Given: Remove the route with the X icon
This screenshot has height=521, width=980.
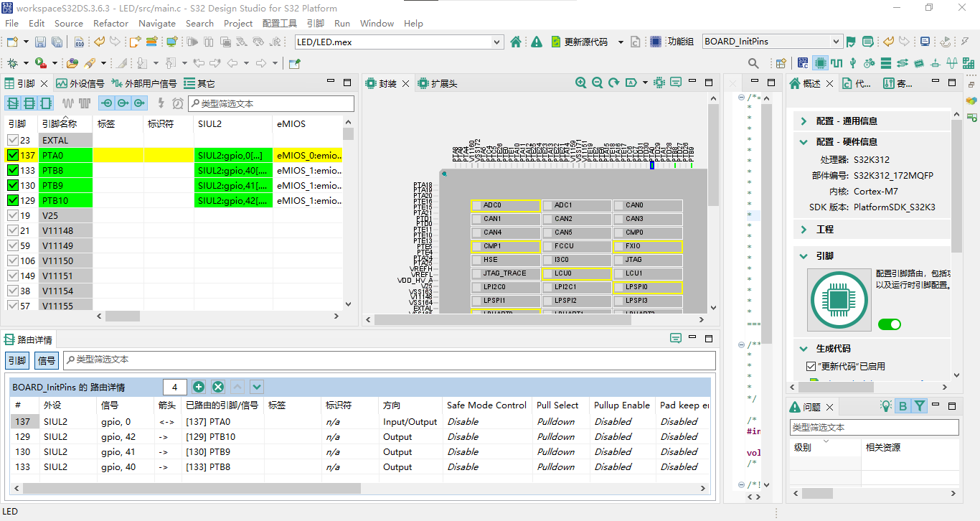Looking at the screenshot, I should (x=218, y=387).
